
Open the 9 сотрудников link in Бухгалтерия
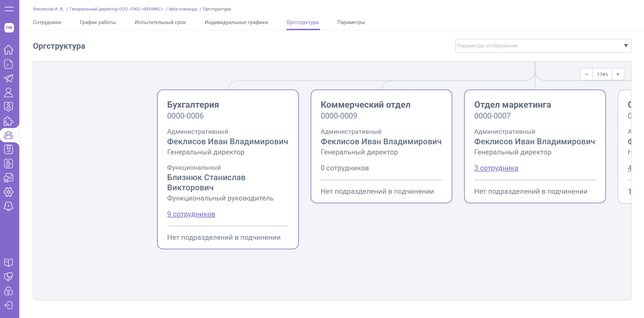pos(191,214)
